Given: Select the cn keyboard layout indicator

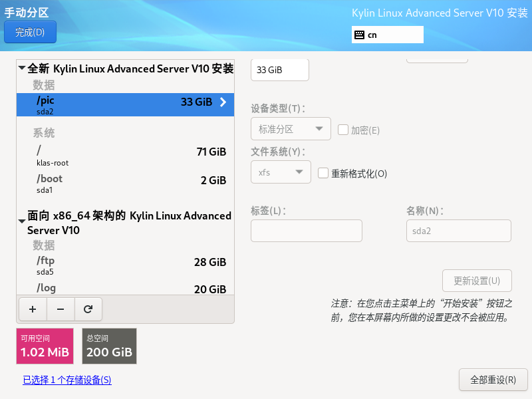Looking at the screenshot, I should pyautogui.click(x=388, y=35).
